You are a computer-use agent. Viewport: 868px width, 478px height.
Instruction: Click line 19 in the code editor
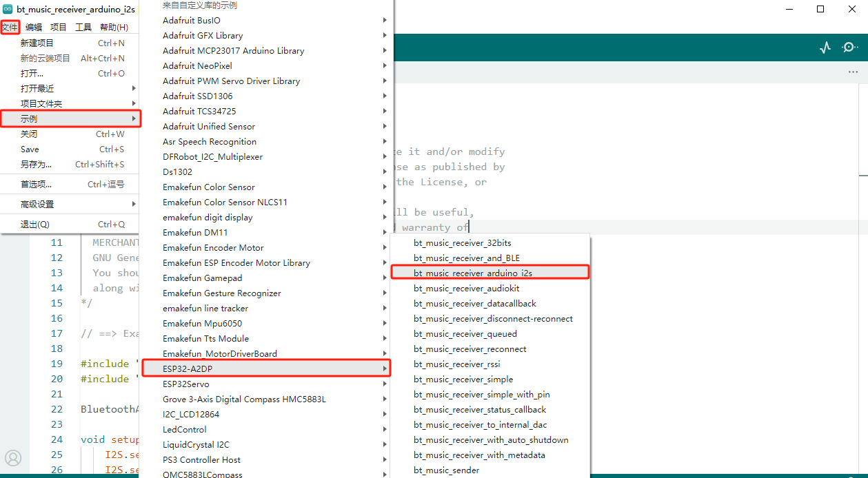pos(57,364)
